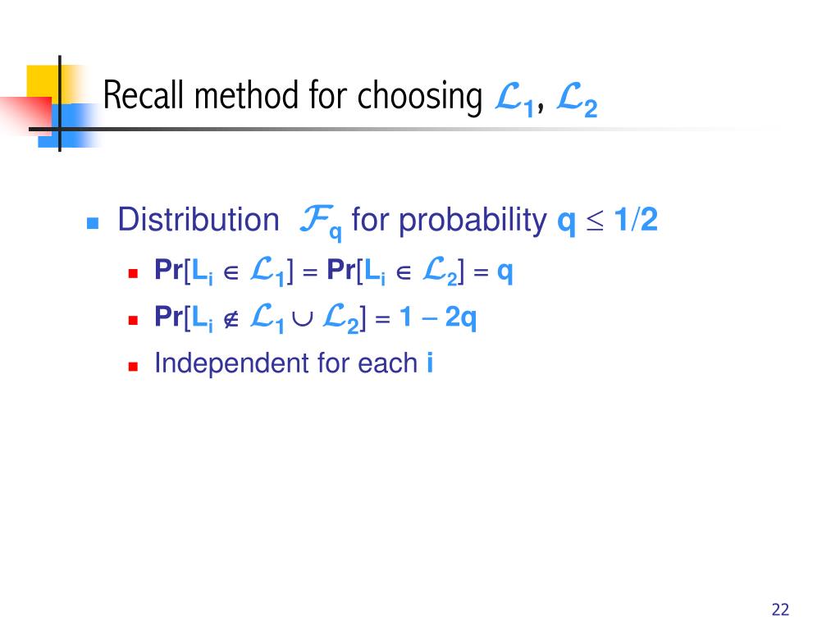Click the union symbol between L1 and L2

303,319
